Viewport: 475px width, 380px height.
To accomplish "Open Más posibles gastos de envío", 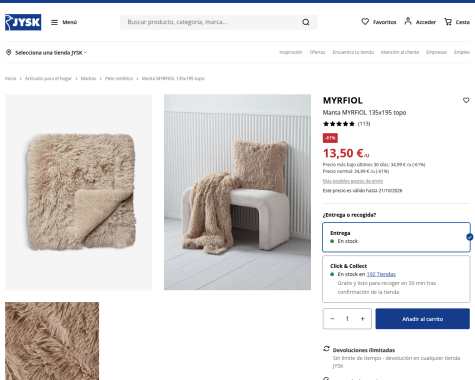I will pyautogui.click(x=353, y=181).
